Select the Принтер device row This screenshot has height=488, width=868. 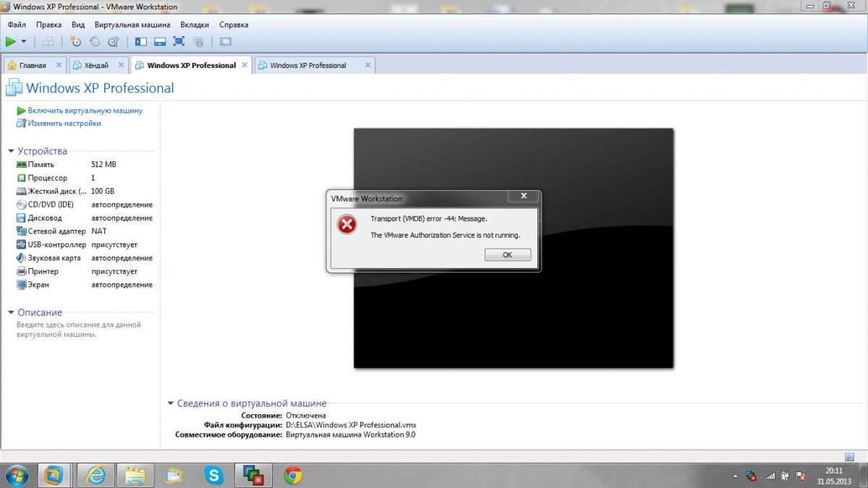(x=85, y=271)
